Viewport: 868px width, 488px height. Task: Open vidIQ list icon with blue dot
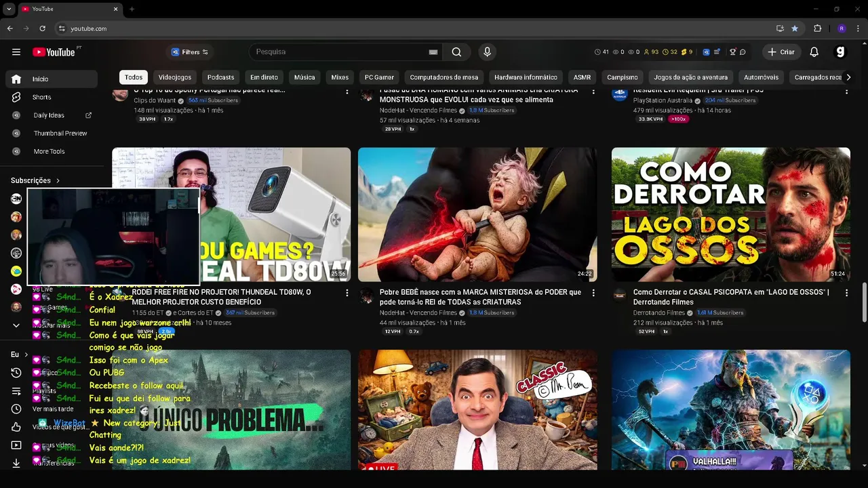717,52
